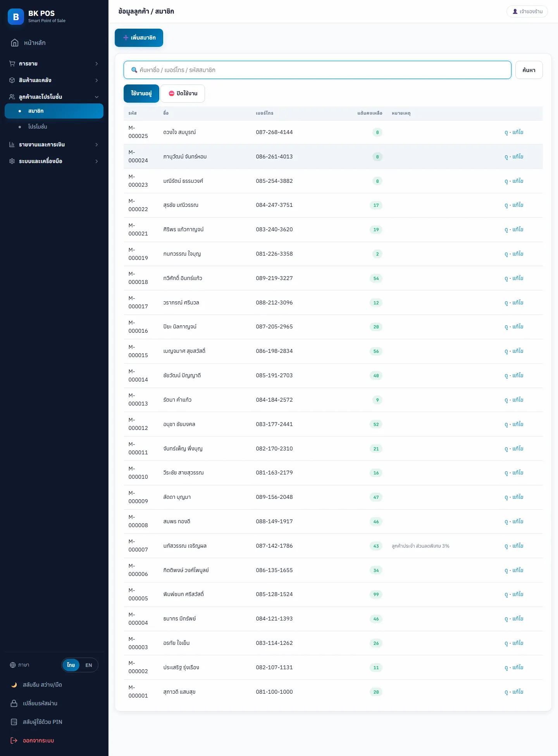Click the plus icon on เพิ่มสมาชิก
Screen dimensions: 558x756
coord(126,38)
